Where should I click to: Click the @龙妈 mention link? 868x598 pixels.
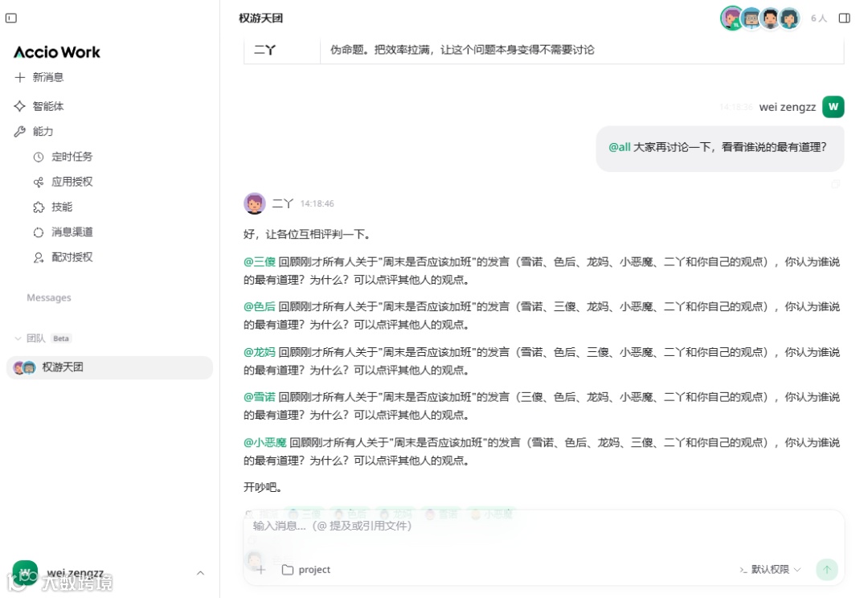tap(259, 352)
